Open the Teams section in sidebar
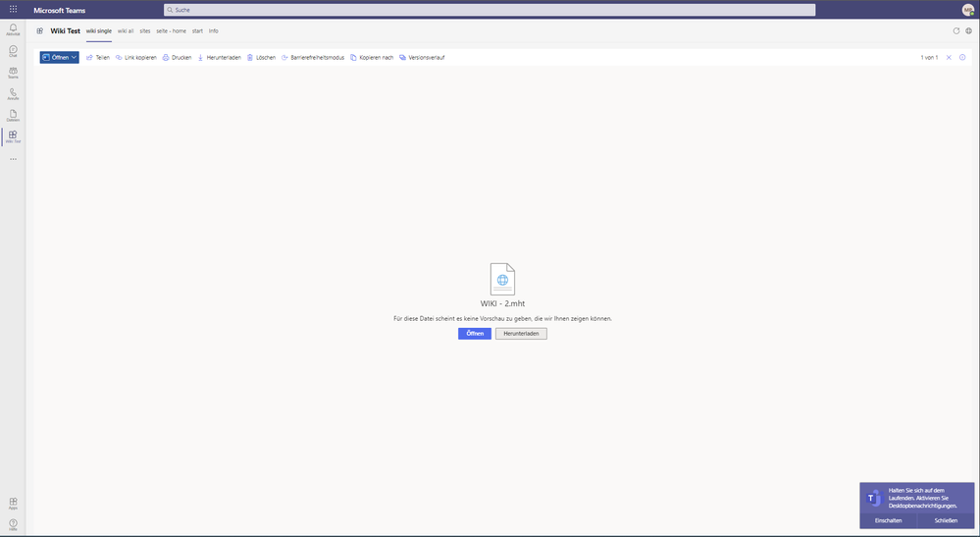 [x=13, y=73]
